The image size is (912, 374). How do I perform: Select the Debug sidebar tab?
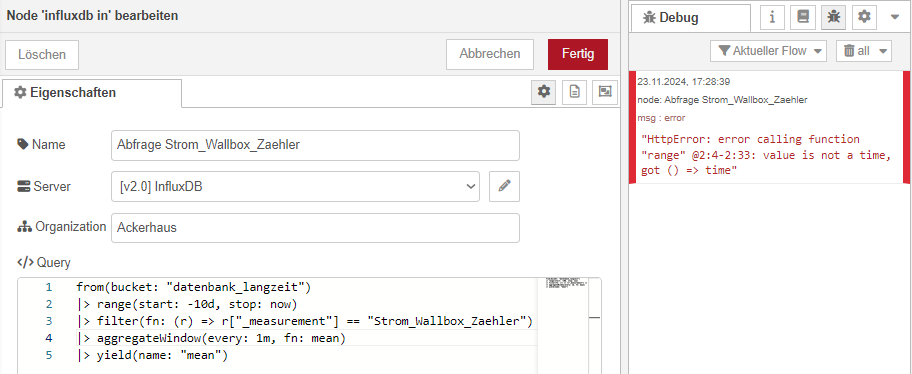(x=691, y=18)
